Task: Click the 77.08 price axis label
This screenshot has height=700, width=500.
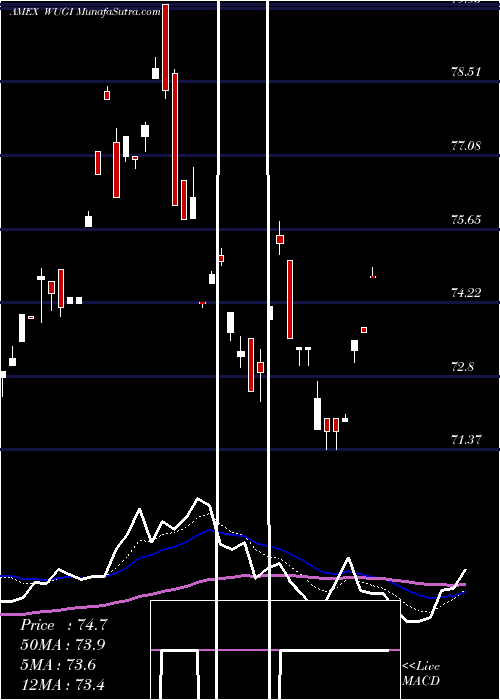Action: [x=466, y=146]
